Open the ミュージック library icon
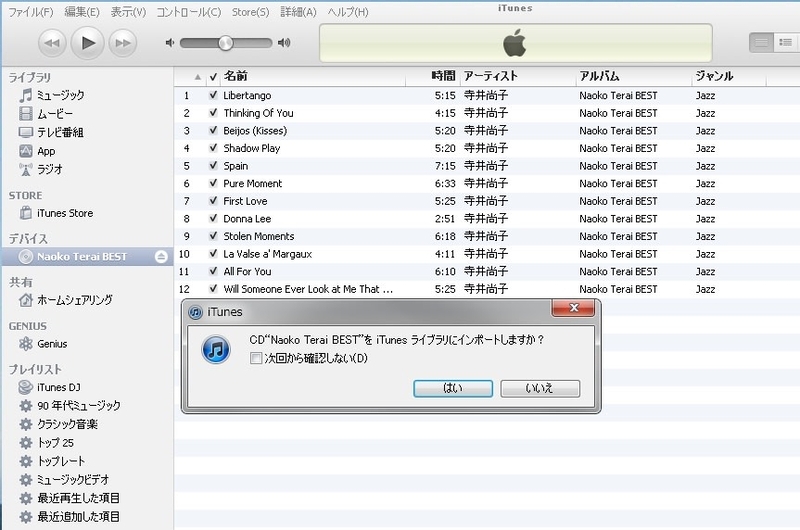The width and height of the screenshot is (800, 530). [26, 95]
